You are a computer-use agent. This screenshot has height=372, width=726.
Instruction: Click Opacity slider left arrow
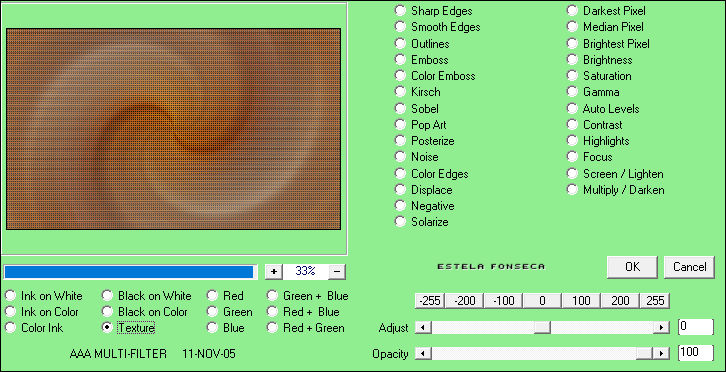[423, 353]
